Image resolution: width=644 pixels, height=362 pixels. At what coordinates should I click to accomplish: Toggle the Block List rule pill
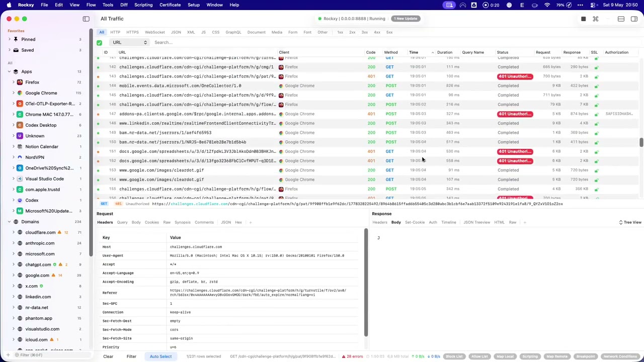pyautogui.click(x=454, y=356)
